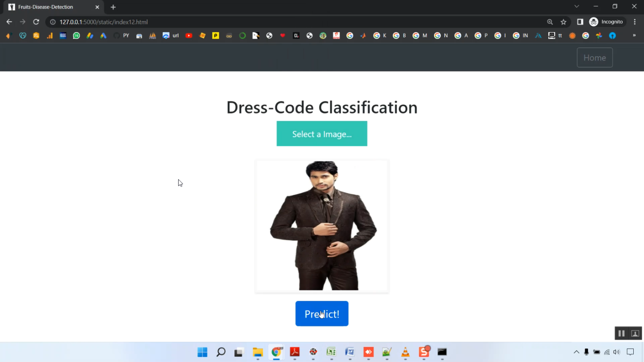Image resolution: width=644 pixels, height=362 pixels.
Task: Open the zoom magnifier in the address bar
Action: (x=550, y=22)
